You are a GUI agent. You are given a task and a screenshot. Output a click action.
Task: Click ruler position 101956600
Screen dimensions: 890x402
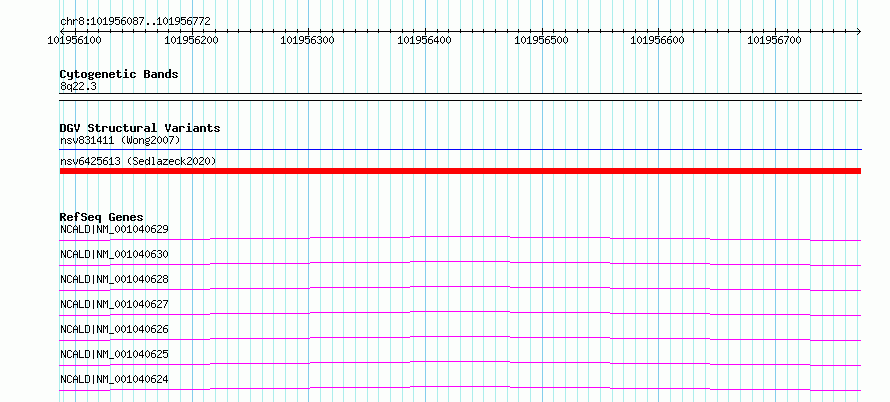point(658,40)
